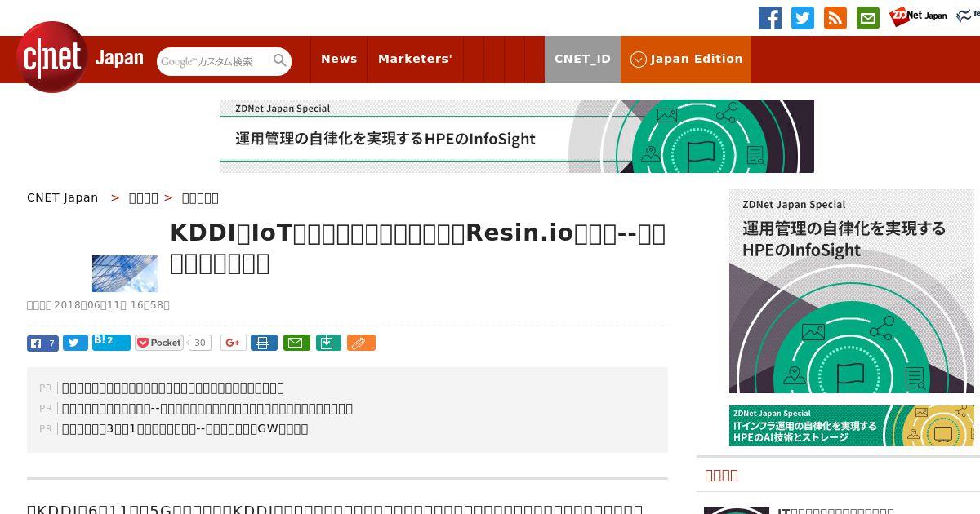The image size is (980, 514).
Task: Print the article using printer icon
Action: (264, 343)
